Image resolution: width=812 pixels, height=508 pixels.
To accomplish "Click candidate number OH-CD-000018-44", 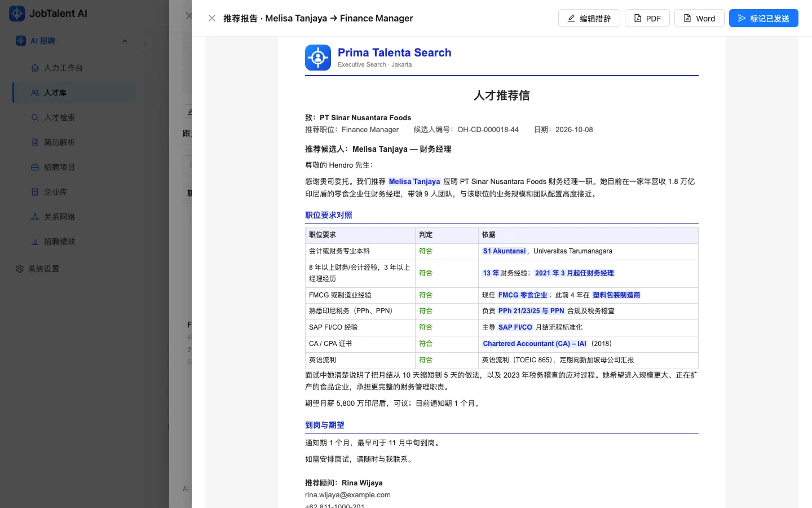I will (x=488, y=129).
